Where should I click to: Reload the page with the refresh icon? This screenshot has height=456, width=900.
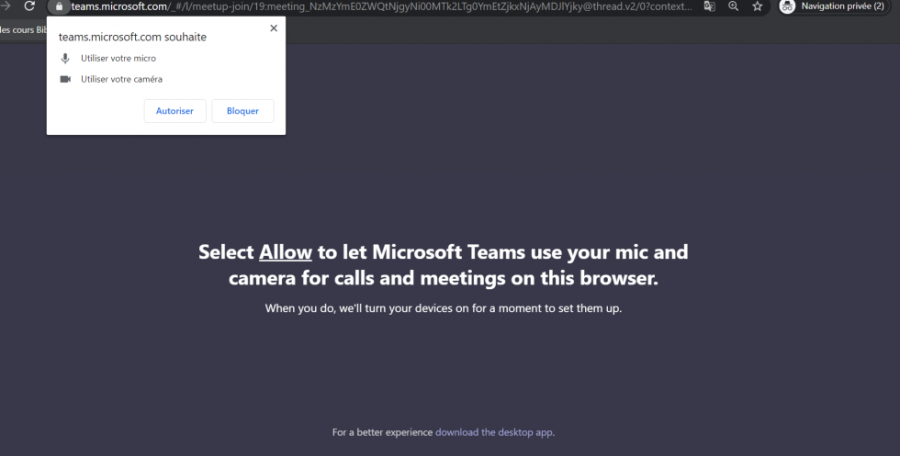pyautogui.click(x=29, y=6)
